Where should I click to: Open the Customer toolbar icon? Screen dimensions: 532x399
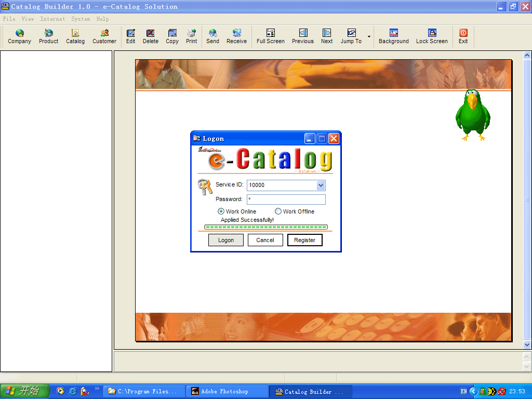click(104, 36)
